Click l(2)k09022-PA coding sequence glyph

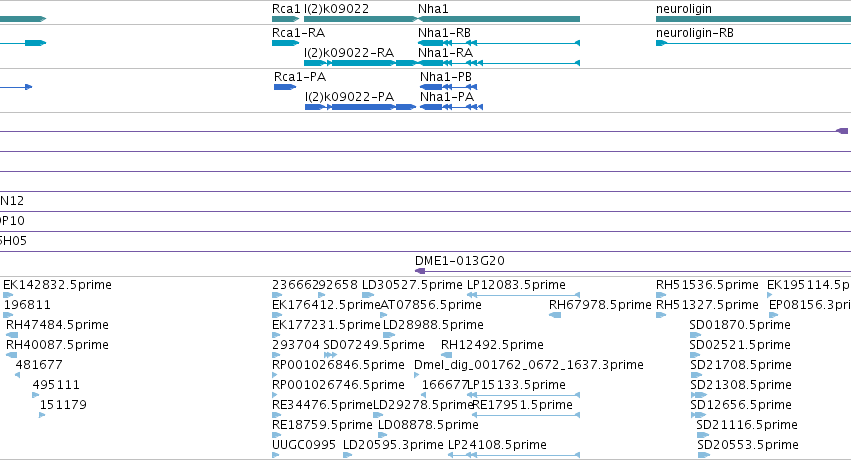pyautogui.click(x=360, y=107)
